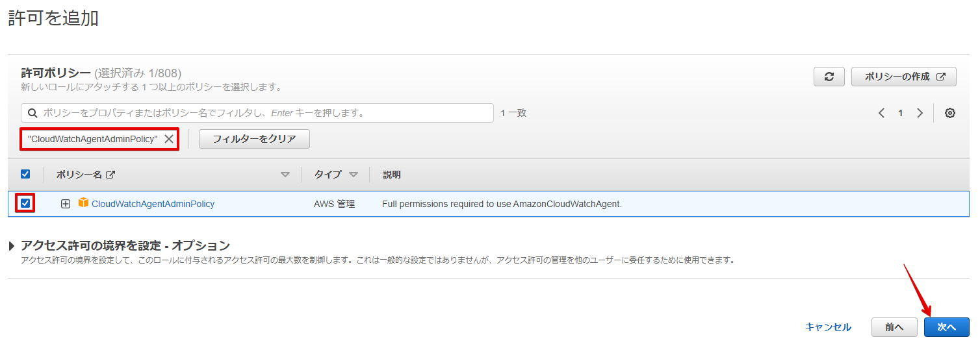
Task: Click the フィルターをクリア button
Action: [x=254, y=139]
